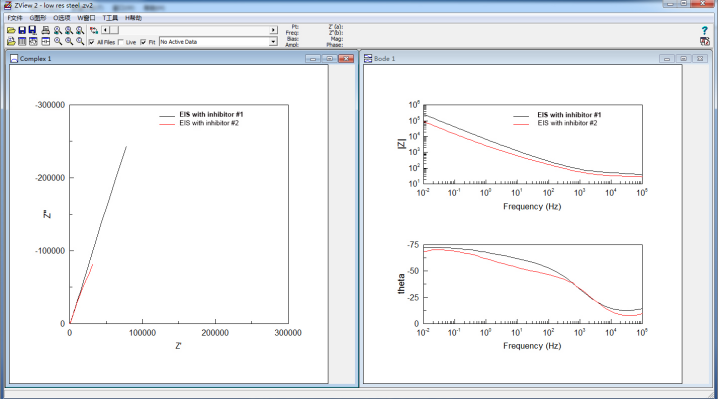Click the Z' axis label of the Complex plot

point(178,346)
